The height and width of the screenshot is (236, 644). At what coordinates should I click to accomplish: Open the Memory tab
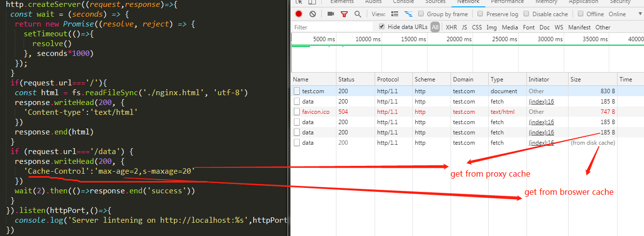546,2
